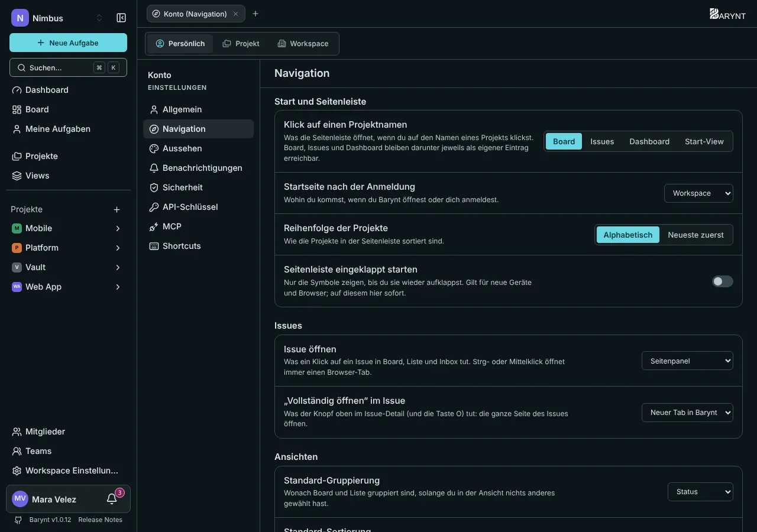Select Issues for project name click

602,141
